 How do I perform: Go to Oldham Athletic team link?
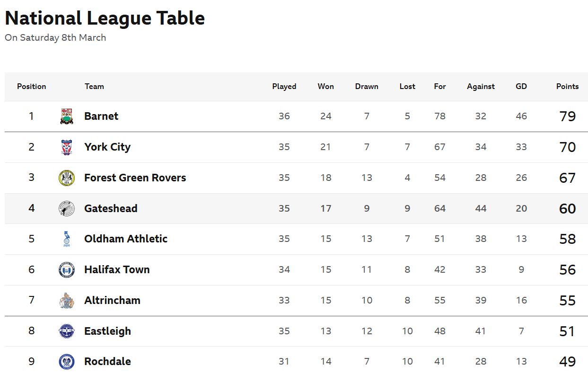(126, 239)
